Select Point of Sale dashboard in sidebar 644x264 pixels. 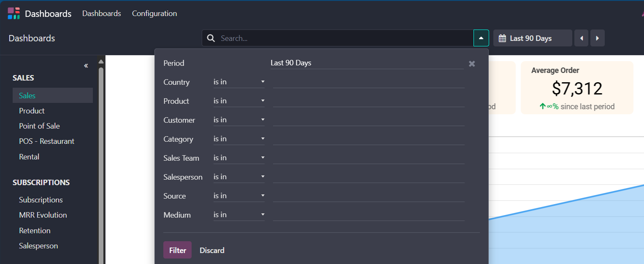click(x=39, y=126)
